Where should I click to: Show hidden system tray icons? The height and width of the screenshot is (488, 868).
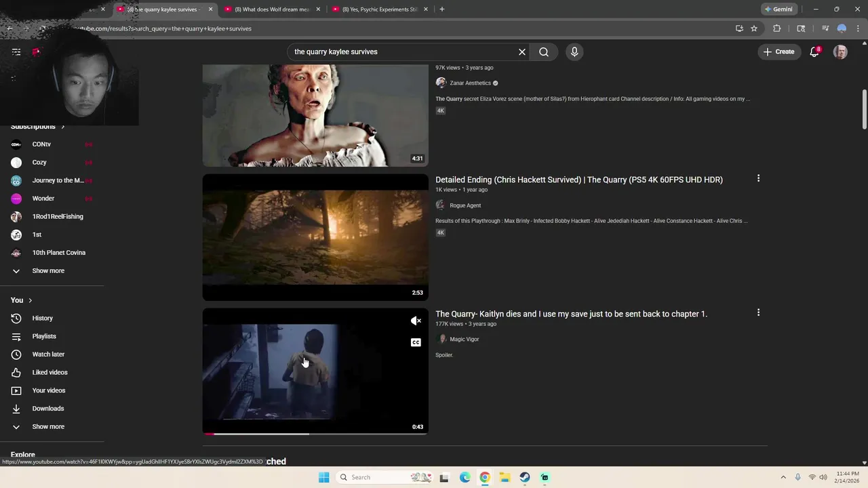(x=783, y=477)
